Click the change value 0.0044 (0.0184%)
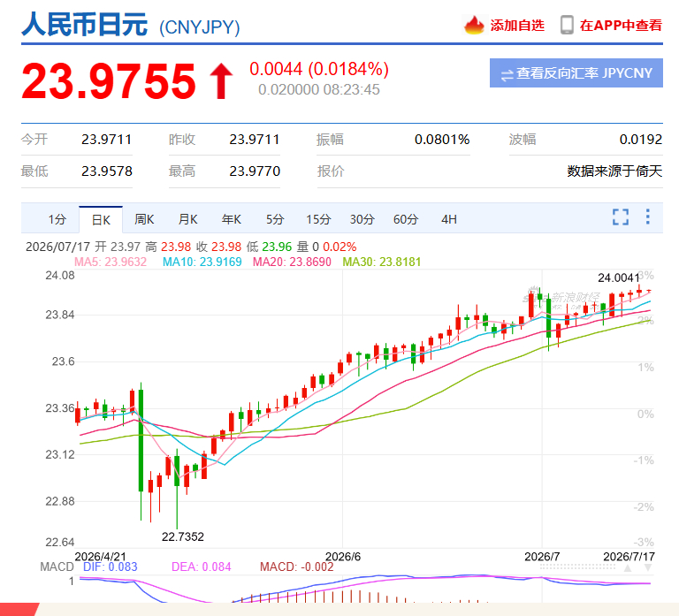The image size is (679, 616). tap(319, 69)
